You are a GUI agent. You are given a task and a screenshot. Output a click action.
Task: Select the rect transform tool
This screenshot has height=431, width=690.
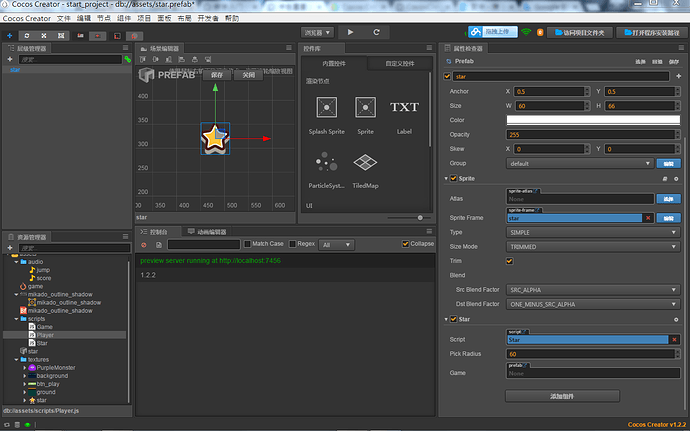[61, 36]
